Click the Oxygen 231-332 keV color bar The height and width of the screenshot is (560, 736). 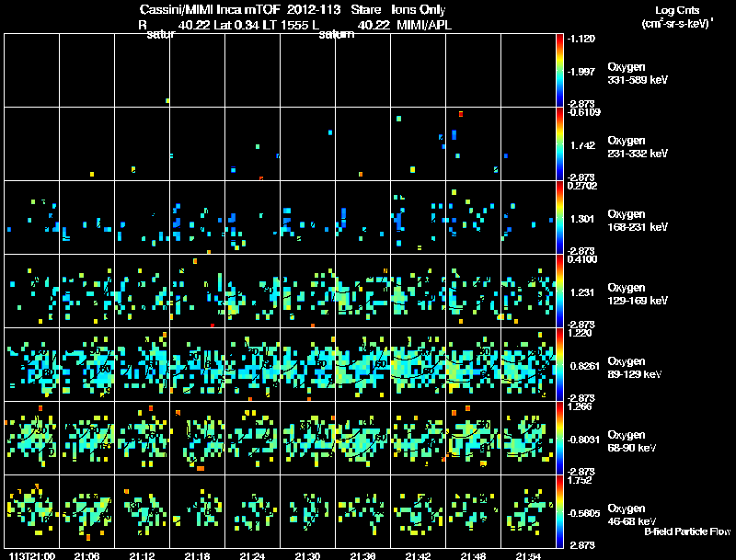pos(559,144)
